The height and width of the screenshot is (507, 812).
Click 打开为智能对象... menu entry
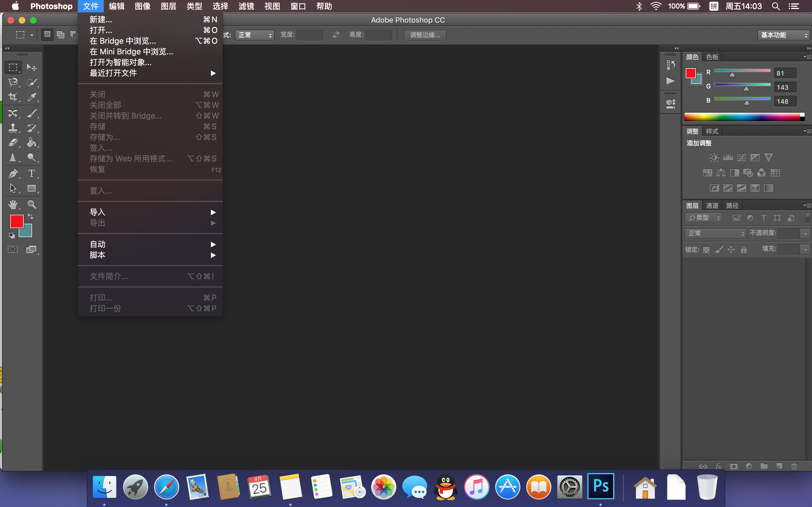[x=120, y=62]
